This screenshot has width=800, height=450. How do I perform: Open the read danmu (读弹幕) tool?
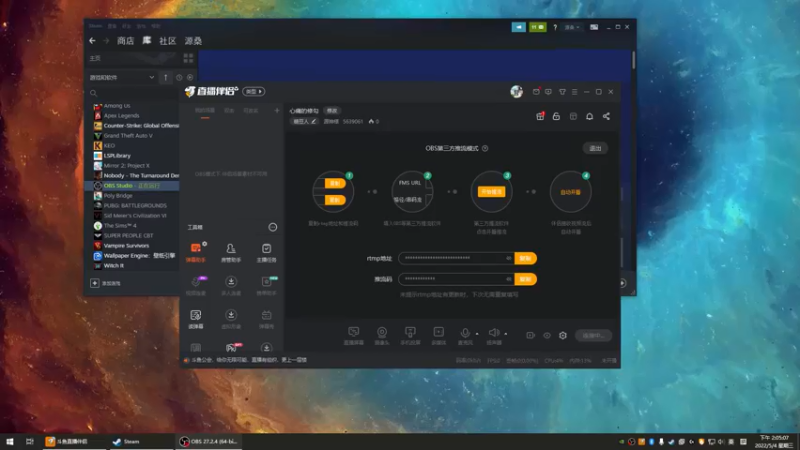[195, 319]
